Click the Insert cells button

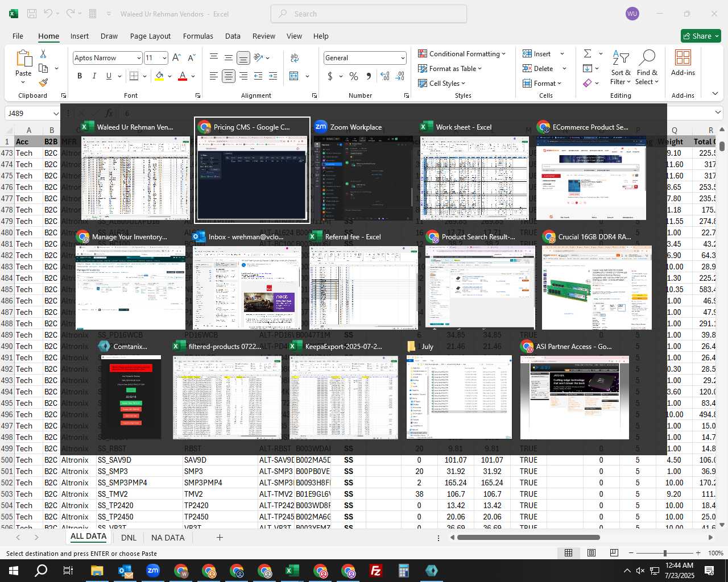pos(537,53)
